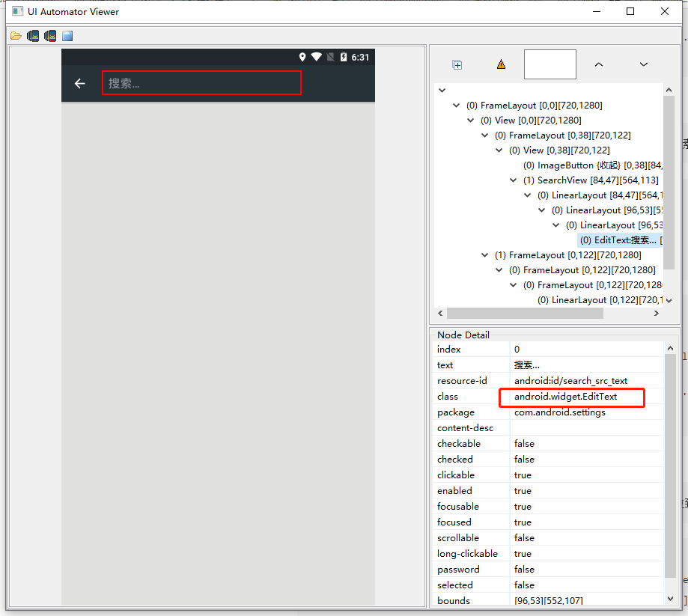Click the 搜索... search field in device screenshot

pos(201,83)
